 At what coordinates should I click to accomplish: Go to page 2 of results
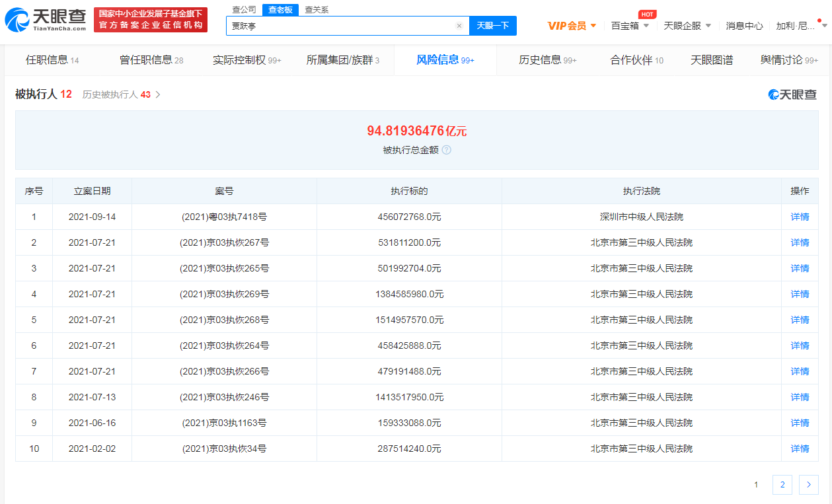[782, 485]
